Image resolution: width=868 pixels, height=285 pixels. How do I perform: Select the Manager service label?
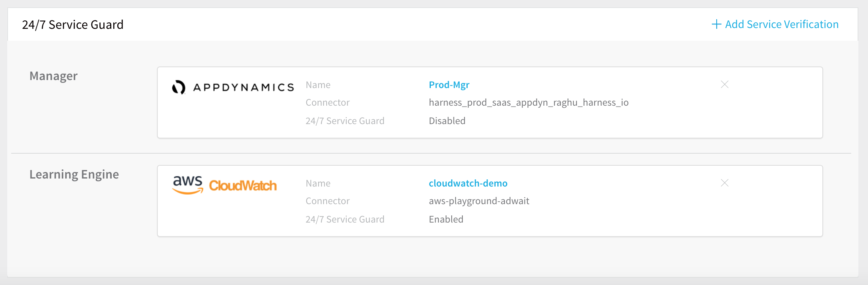tap(54, 76)
